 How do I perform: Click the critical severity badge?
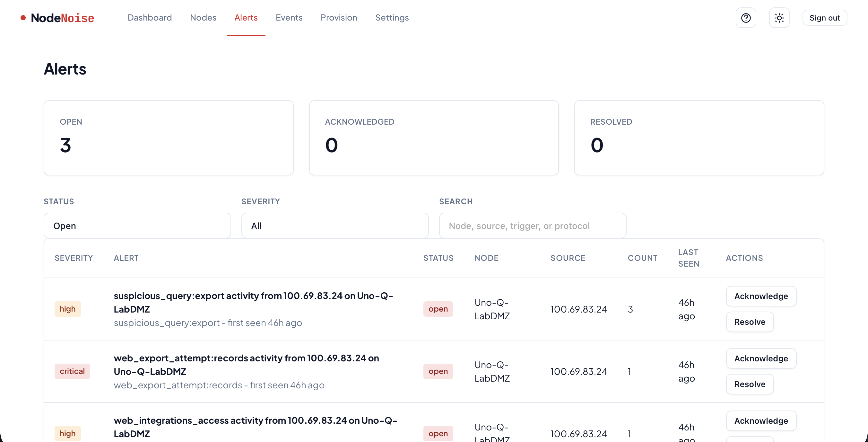(x=72, y=371)
